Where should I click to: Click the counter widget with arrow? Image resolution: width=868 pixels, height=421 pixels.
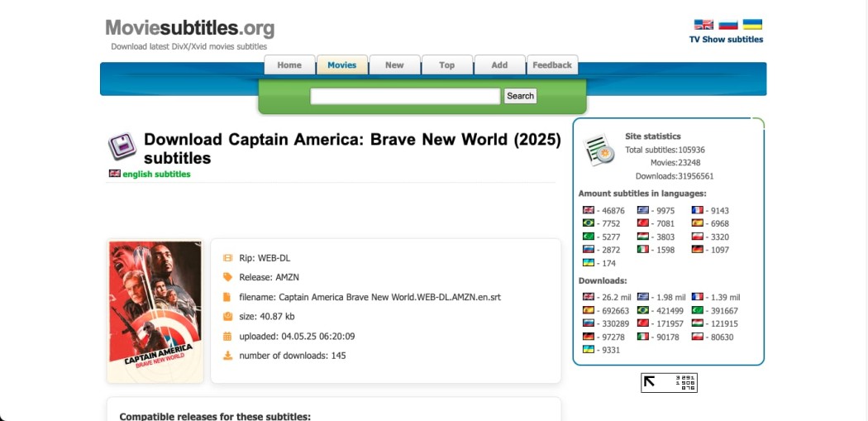point(669,383)
